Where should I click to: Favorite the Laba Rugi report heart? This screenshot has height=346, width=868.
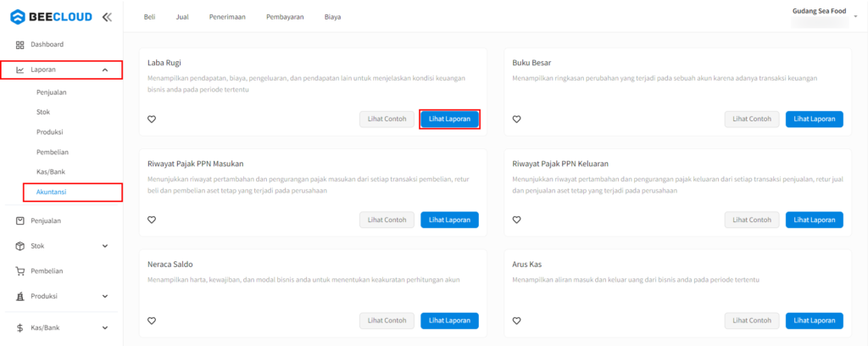(152, 120)
